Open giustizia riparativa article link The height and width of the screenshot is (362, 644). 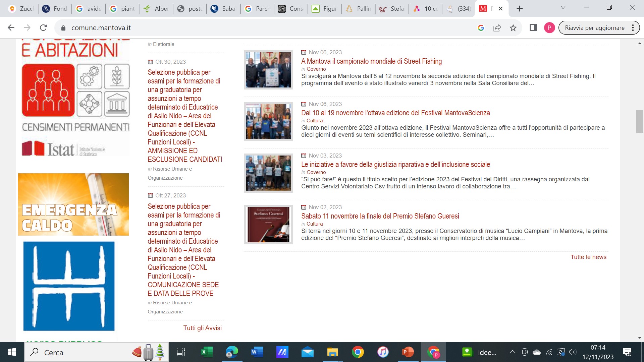click(395, 165)
